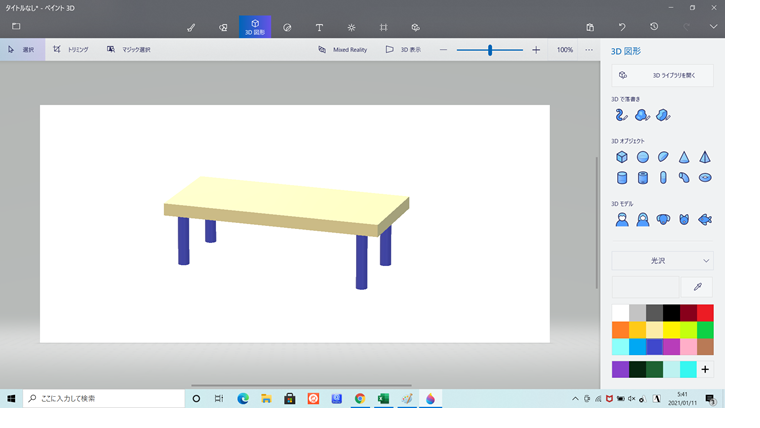Insert a Curved cylinder 3D object
This screenshot has width=760, height=428.
[684, 178]
